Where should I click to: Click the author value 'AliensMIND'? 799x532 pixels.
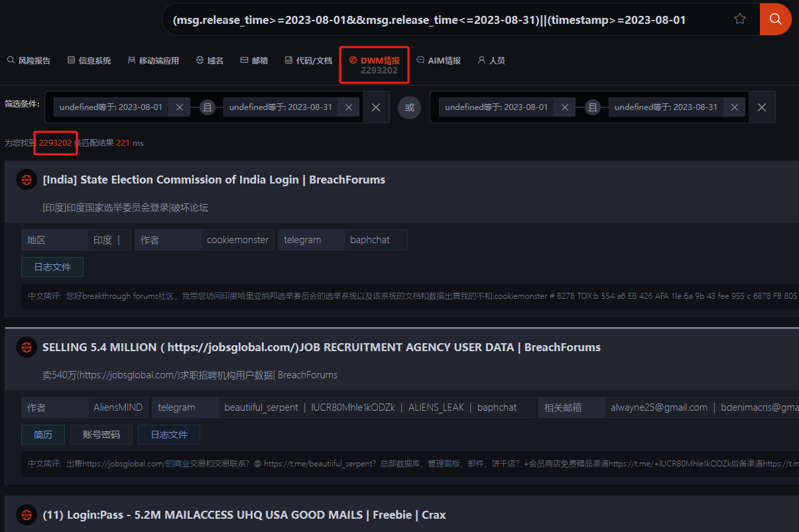pyautogui.click(x=118, y=407)
